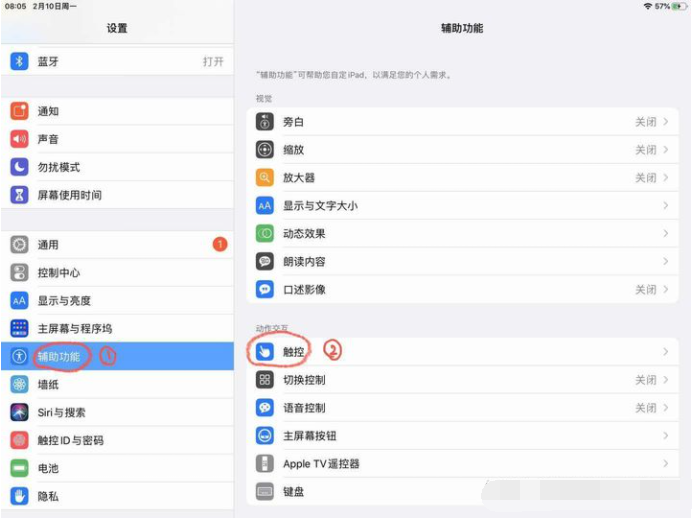This screenshot has height=519, width=692.
Task: Tap the Bluetooth icon in settings sidebar
Action: (x=19, y=61)
